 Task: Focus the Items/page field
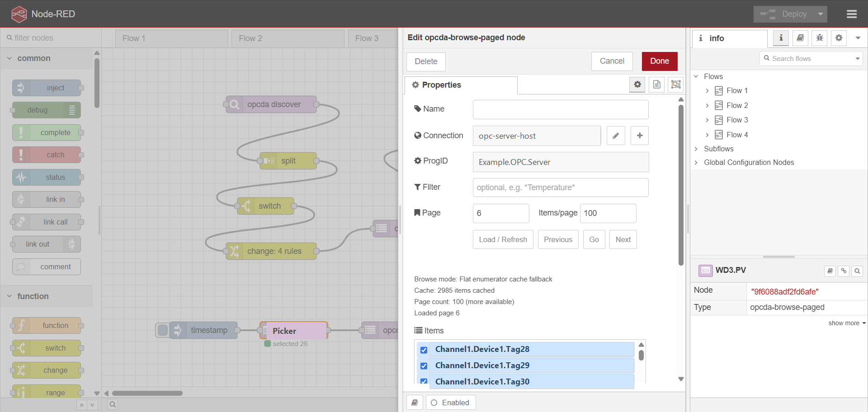(608, 213)
